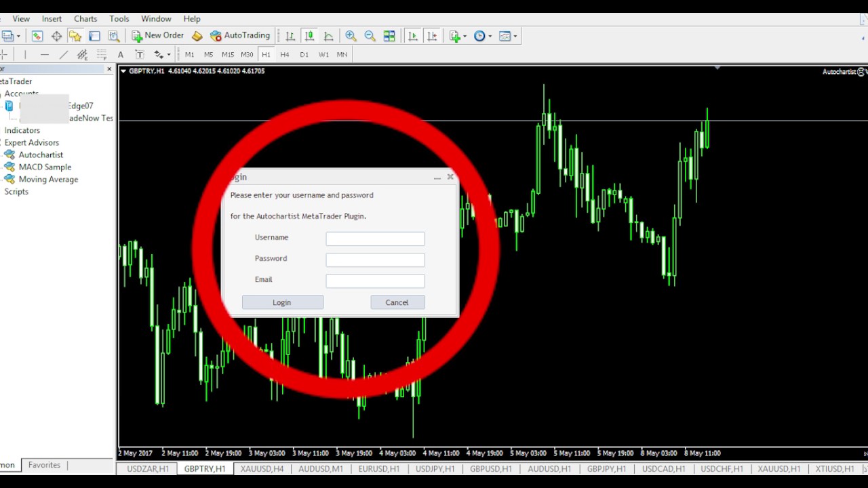The height and width of the screenshot is (488, 868).
Task: Select the vertical line drawing tool
Action: point(25,54)
